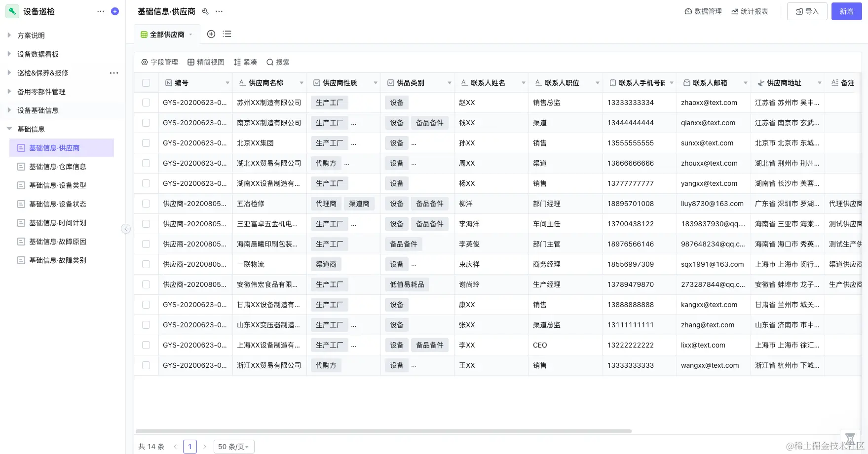This screenshot has height=454, width=868.
Task: Open 字段管理 field management
Action: pos(159,62)
